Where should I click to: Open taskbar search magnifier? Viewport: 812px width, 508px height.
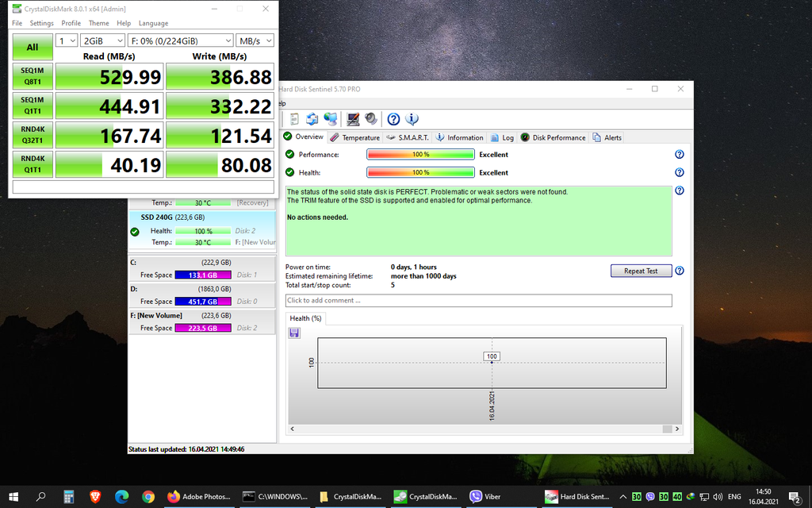(41, 497)
